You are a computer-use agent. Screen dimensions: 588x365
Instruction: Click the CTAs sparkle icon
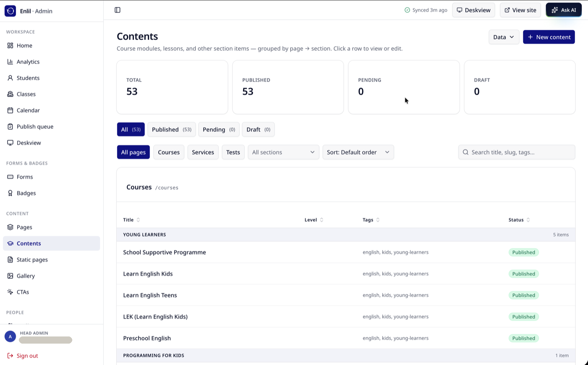[x=10, y=292]
